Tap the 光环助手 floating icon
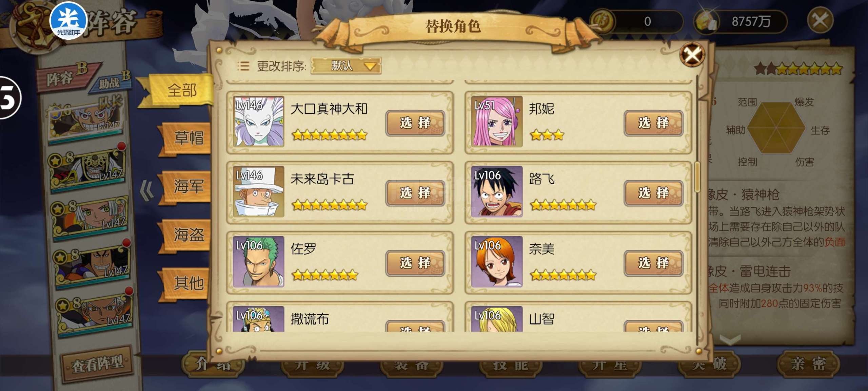This screenshot has height=391, width=868. pos(69,20)
